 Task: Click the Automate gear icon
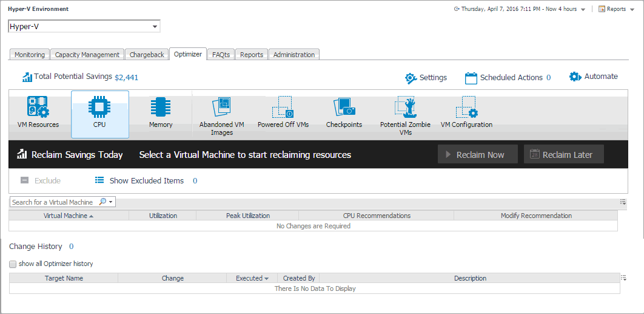click(x=575, y=77)
